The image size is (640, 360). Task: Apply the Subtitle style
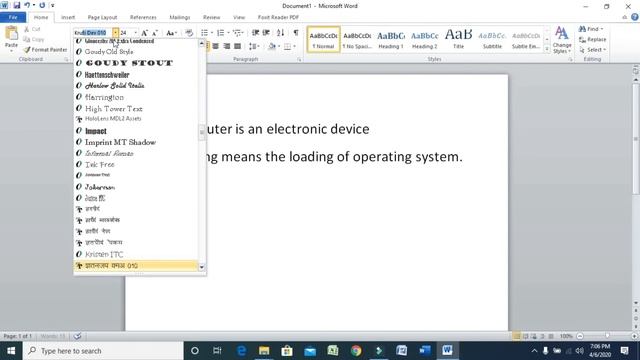(x=492, y=40)
